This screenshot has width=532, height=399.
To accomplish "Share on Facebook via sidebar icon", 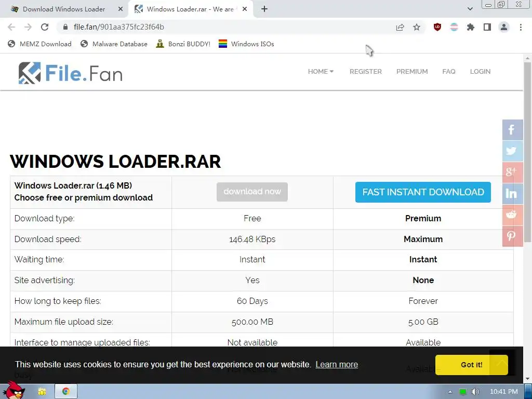I will pyautogui.click(x=512, y=129).
